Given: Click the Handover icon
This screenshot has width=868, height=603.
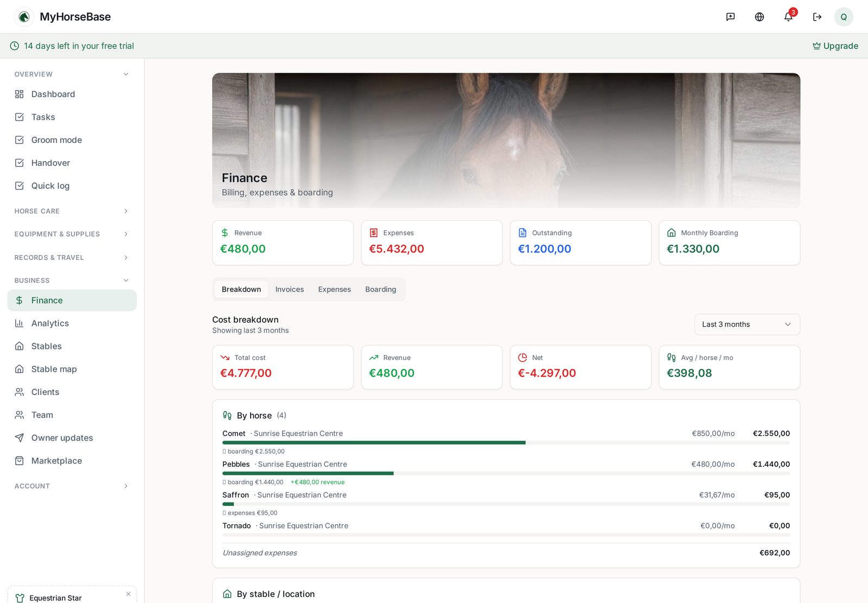Looking at the screenshot, I should click(20, 163).
